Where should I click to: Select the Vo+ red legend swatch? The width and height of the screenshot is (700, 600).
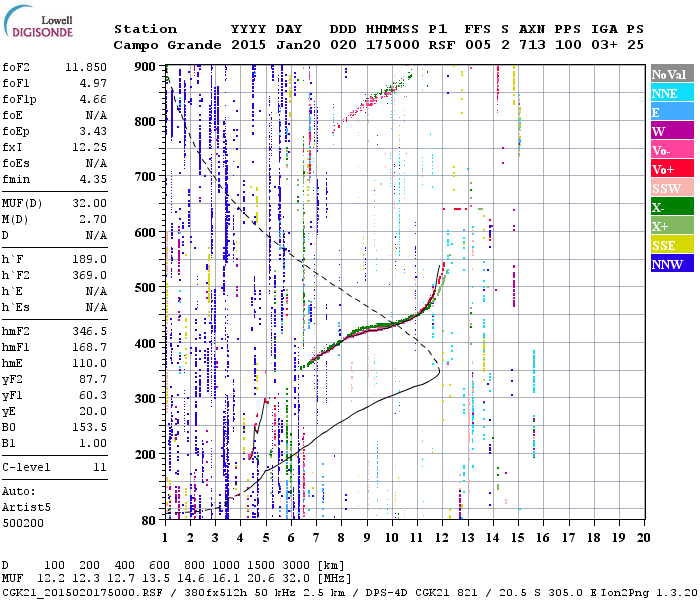point(672,169)
